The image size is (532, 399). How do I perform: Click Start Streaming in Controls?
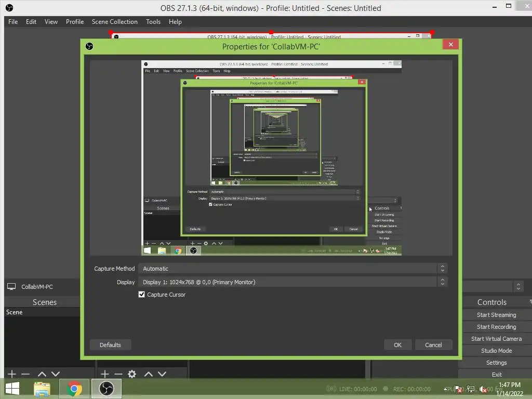coord(496,315)
